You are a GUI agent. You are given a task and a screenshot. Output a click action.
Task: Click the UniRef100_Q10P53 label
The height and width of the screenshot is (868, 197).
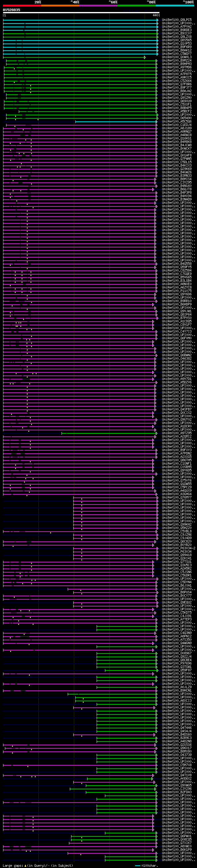[x=177, y=43]
